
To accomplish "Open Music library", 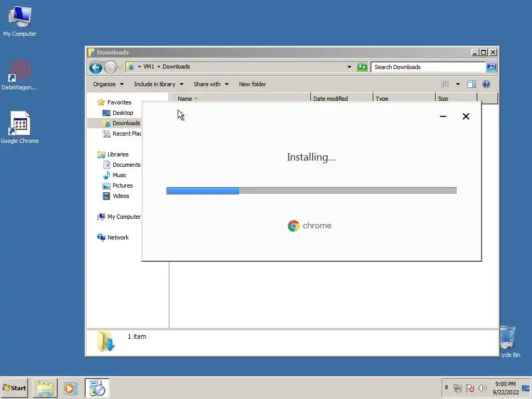I will pyautogui.click(x=115, y=175).
